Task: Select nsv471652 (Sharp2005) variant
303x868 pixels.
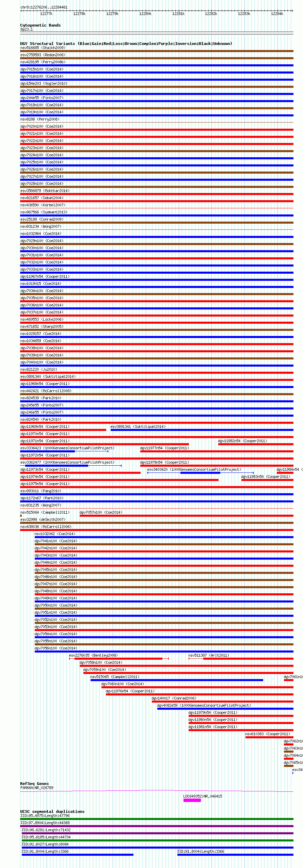Action: click(x=42, y=326)
